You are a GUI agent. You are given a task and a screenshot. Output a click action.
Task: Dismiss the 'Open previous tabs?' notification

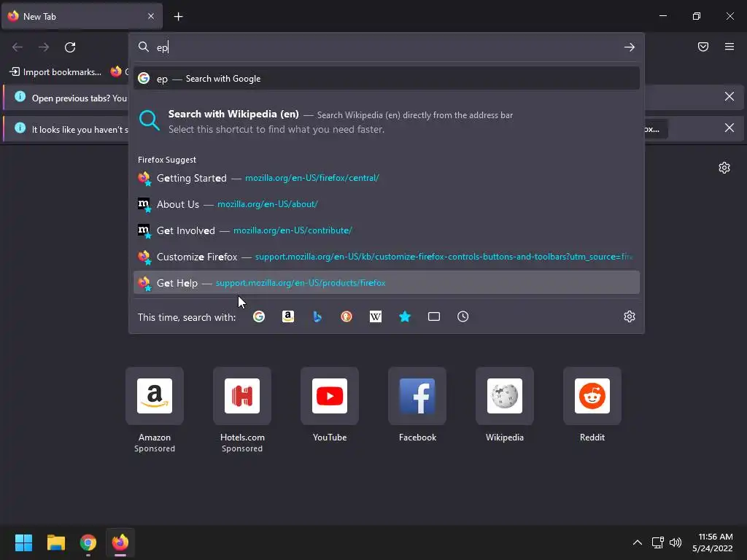tap(729, 97)
